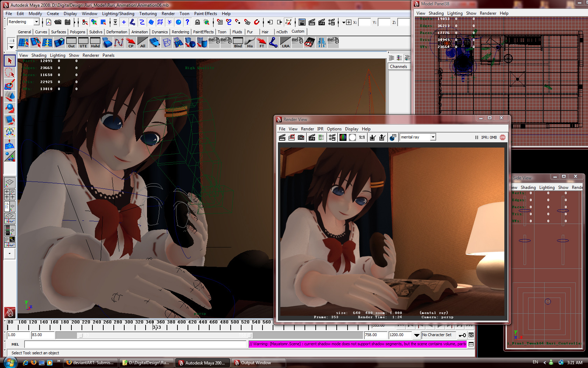Open the Rendering menu set dropdown
Screen dimensions: 588x368
coord(36,22)
